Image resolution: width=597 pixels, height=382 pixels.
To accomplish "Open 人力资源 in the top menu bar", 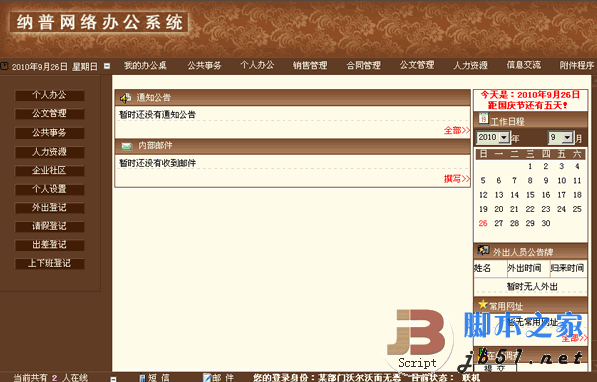I will (470, 66).
